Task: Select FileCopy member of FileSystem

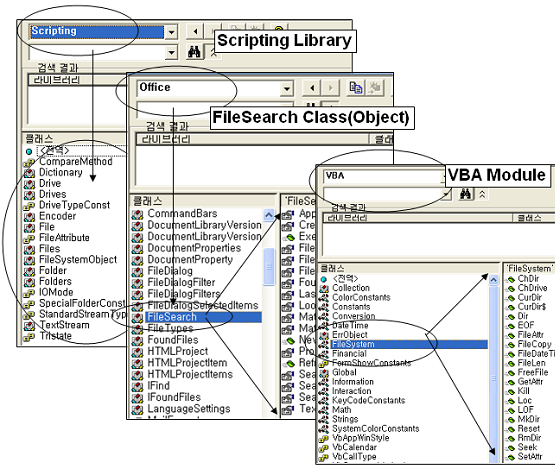Action: point(534,344)
